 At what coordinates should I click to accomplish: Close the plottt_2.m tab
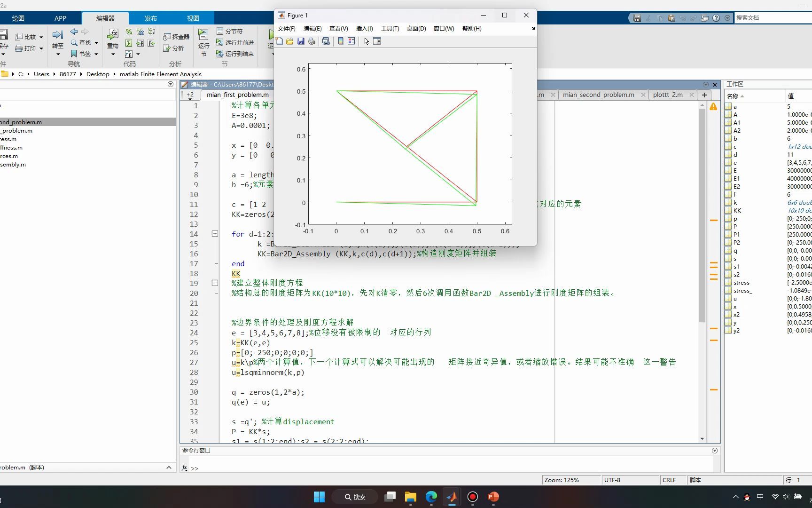pyautogui.click(x=692, y=95)
